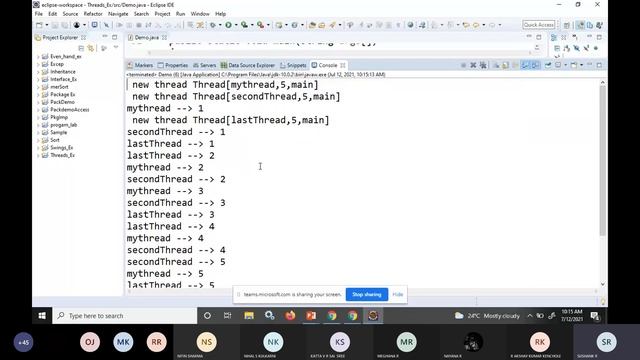Click the Remove Launch icon in Console toolbar

pyautogui.click(x=473, y=65)
